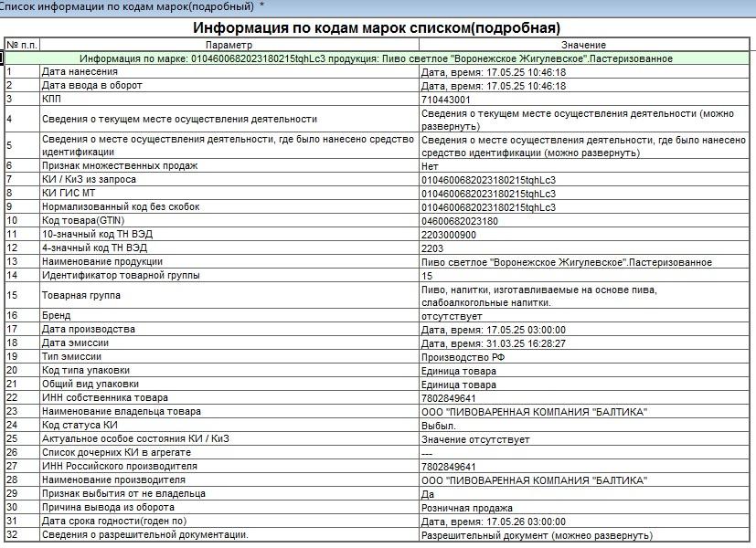Click the '№ п.п.' column header
Screen dimensions: 756x548
pyautogui.click(x=21, y=45)
